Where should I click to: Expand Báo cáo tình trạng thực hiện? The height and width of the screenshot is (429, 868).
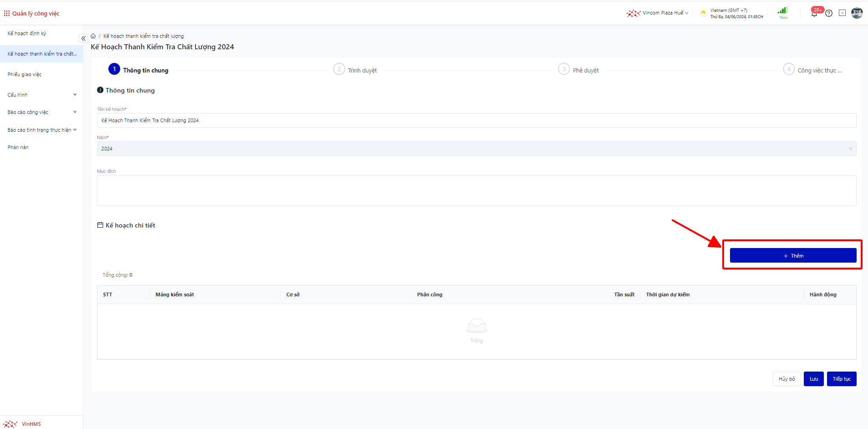point(41,130)
